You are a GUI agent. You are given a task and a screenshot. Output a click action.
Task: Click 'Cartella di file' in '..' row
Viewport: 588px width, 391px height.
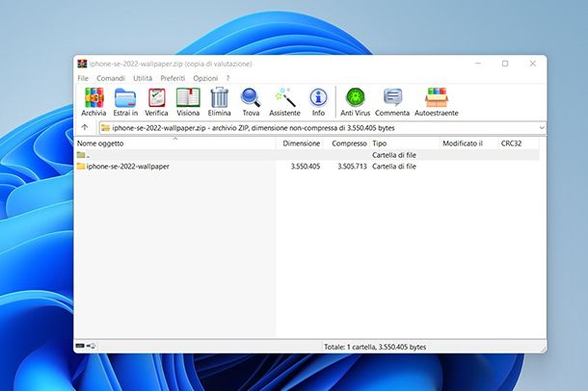click(x=394, y=155)
